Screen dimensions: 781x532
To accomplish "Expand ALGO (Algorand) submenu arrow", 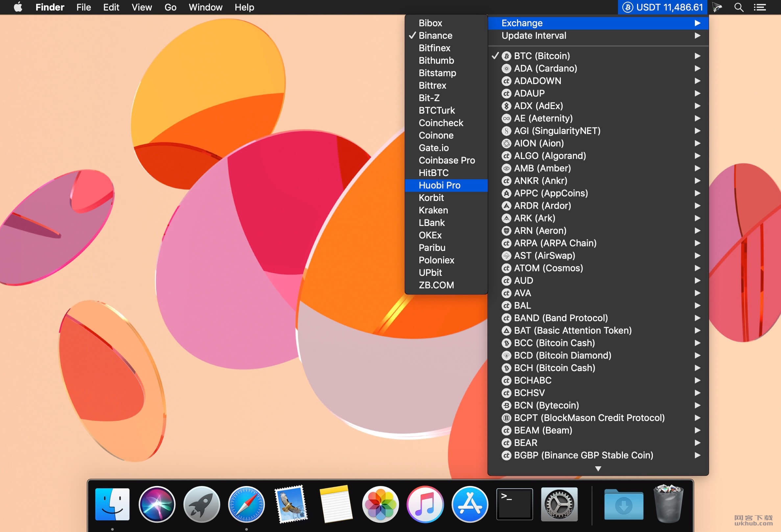I will click(698, 156).
